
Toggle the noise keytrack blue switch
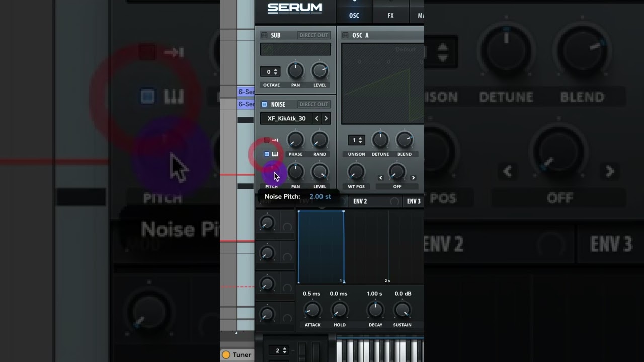(x=267, y=154)
